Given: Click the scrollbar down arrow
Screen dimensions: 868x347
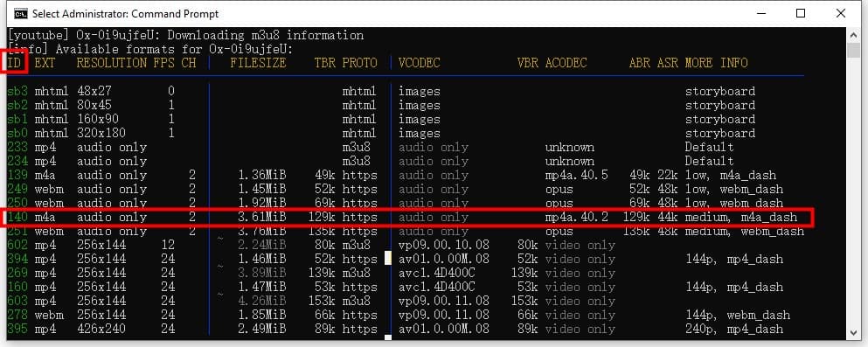Looking at the screenshot, I should [854, 333].
